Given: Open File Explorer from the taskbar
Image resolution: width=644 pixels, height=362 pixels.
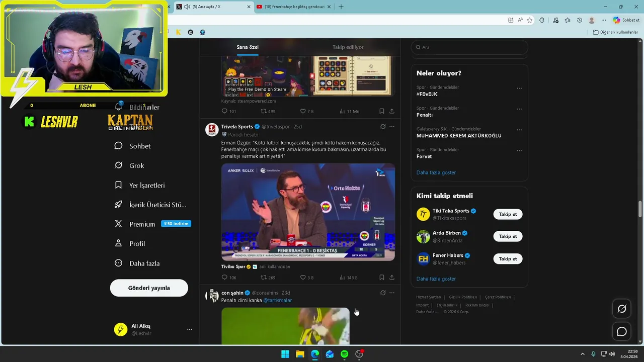Looking at the screenshot, I should pos(300,354).
